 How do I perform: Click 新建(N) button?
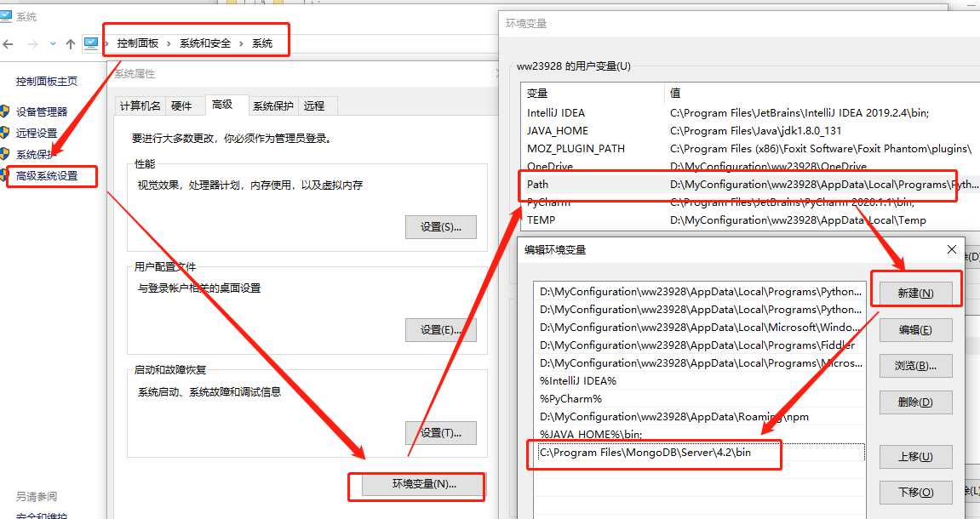click(x=915, y=293)
